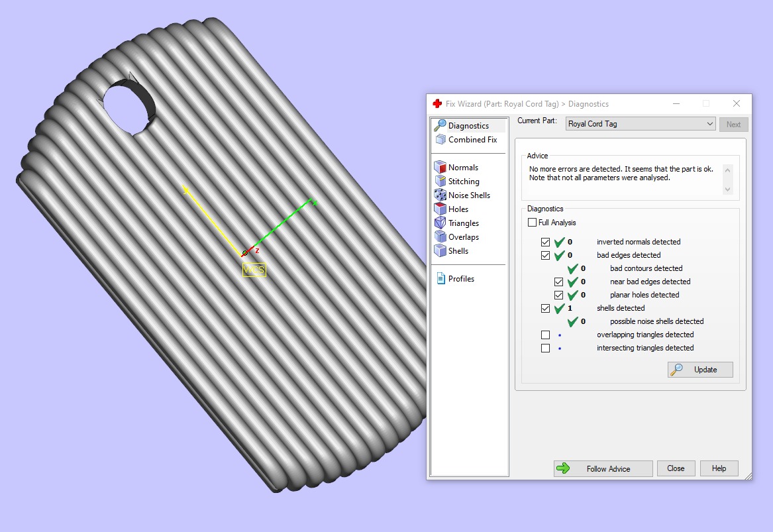The image size is (773, 532).
Task: Click the Update button label
Action: coord(705,370)
